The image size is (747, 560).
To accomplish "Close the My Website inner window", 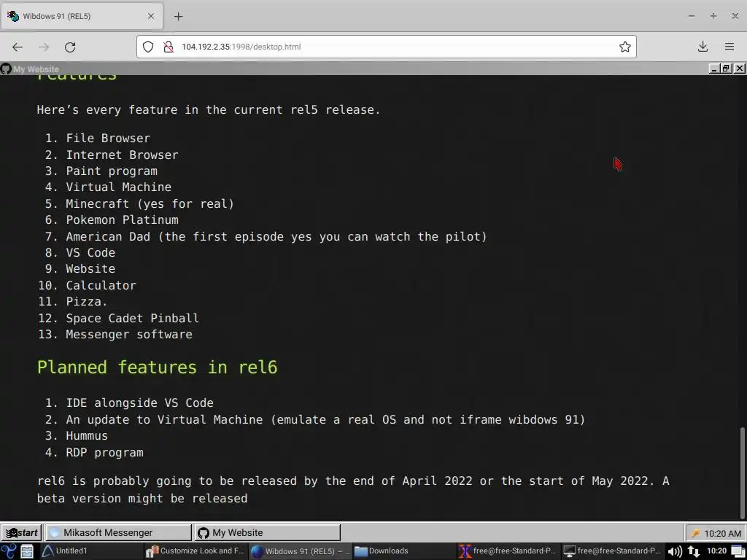I will click(740, 69).
